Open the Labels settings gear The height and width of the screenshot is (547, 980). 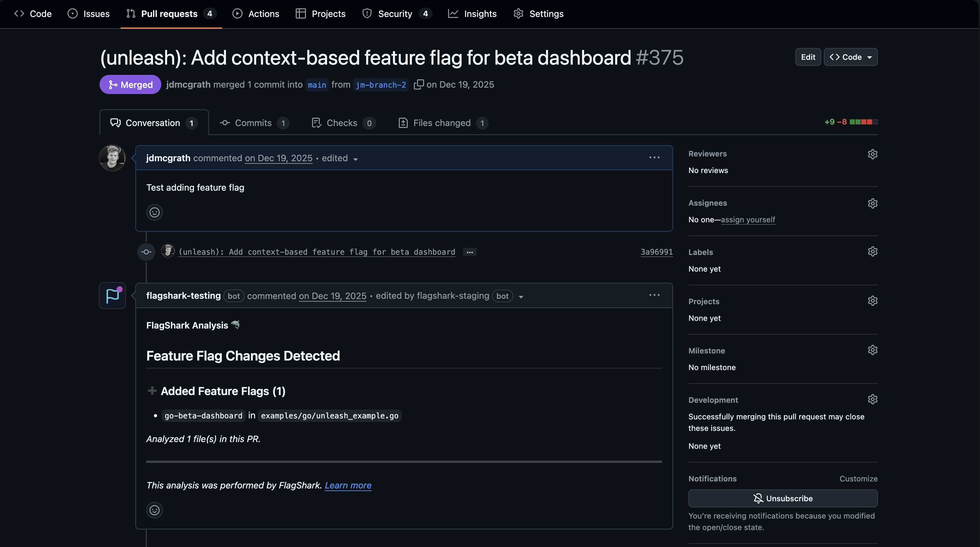[872, 251]
